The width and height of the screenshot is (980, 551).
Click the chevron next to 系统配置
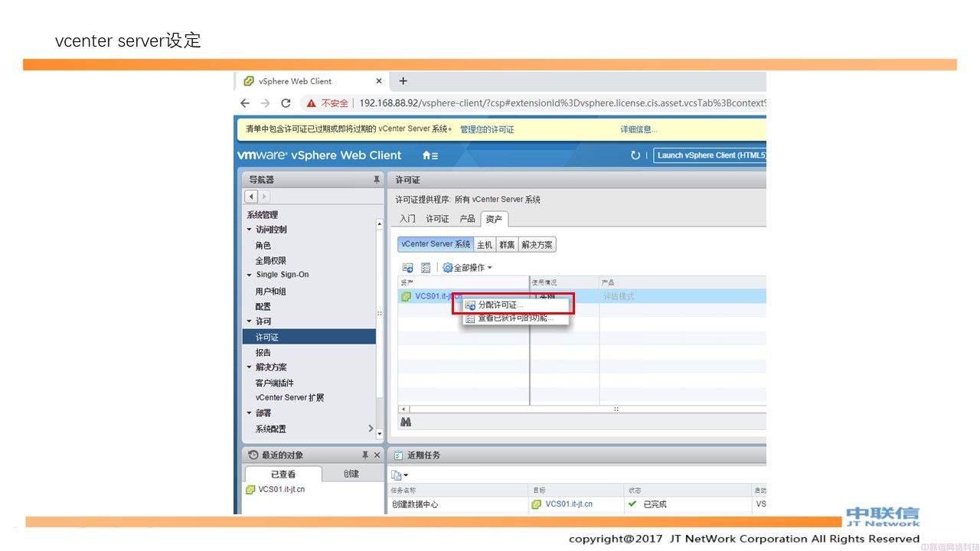point(371,429)
